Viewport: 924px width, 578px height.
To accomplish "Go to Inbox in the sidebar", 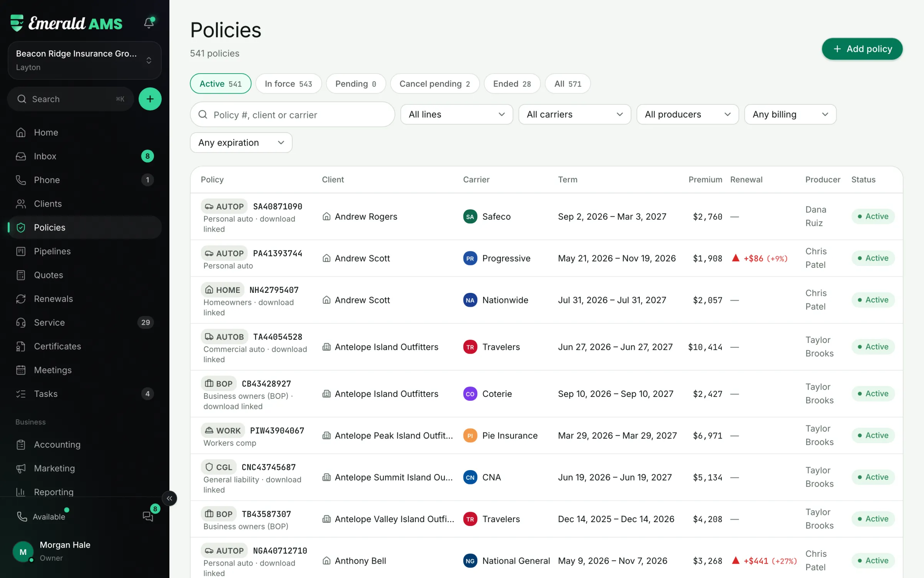I will (x=85, y=156).
